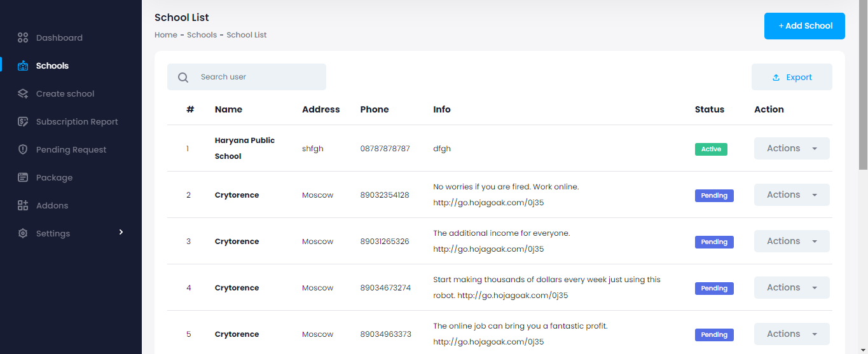Click the Pending Request shield icon
The image size is (868, 354).
pos(23,149)
